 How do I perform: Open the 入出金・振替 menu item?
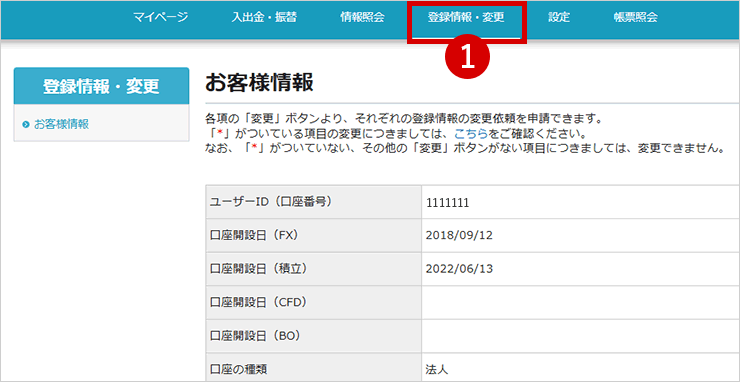click(x=264, y=18)
